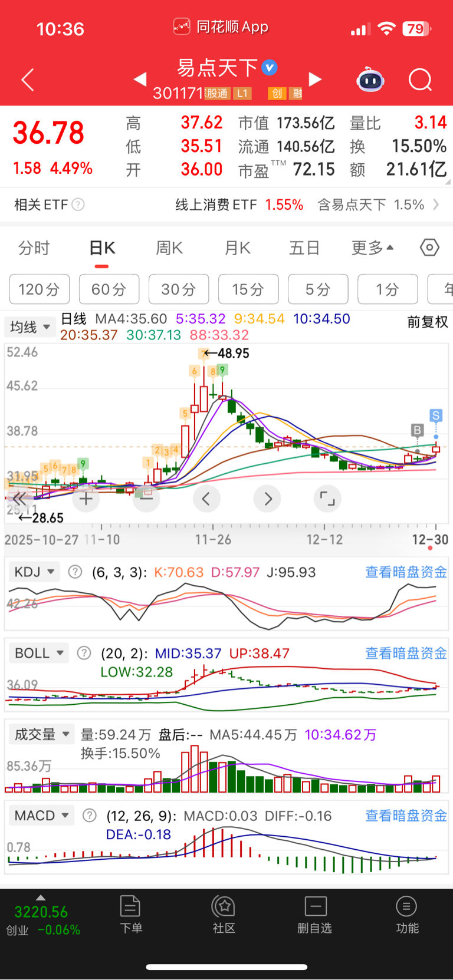Expand 更多 chart period menu

[372, 248]
